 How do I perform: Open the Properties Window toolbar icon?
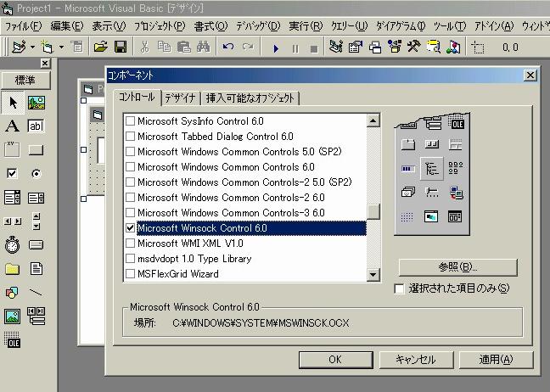[356, 47]
